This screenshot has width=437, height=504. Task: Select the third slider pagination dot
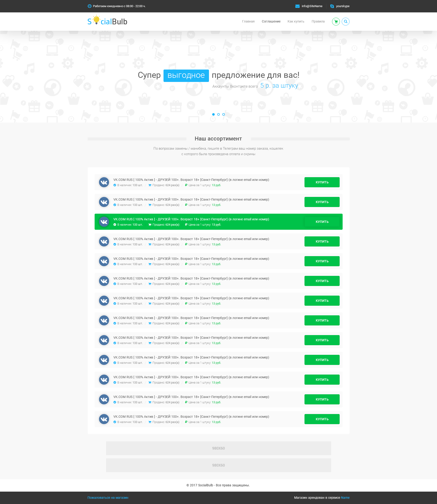(x=223, y=114)
